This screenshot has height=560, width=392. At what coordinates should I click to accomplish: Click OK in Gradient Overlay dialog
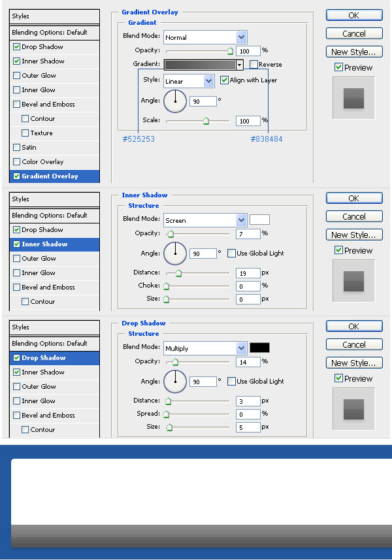pyautogui.click(x=353, y=15)
